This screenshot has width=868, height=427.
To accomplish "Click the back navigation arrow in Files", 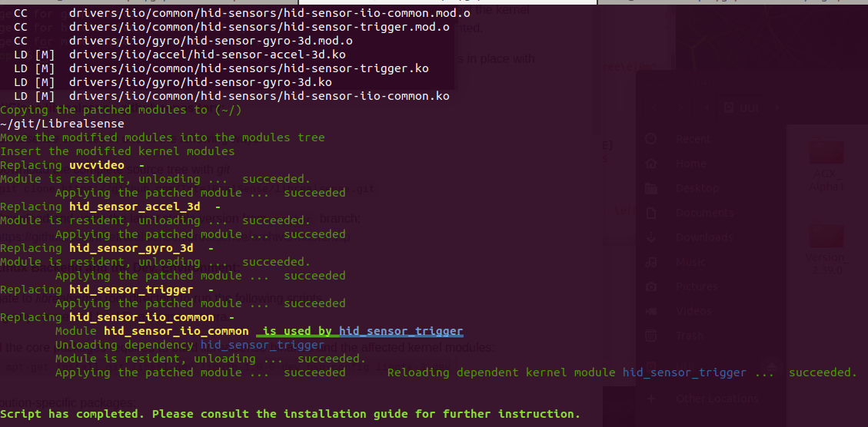I will [656, 108].
